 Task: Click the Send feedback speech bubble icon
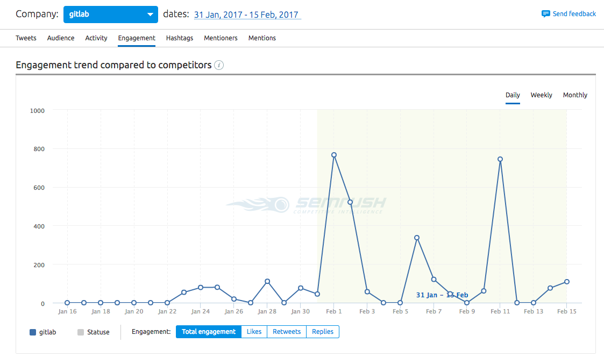pyautogui.click(x=546, y=13)
